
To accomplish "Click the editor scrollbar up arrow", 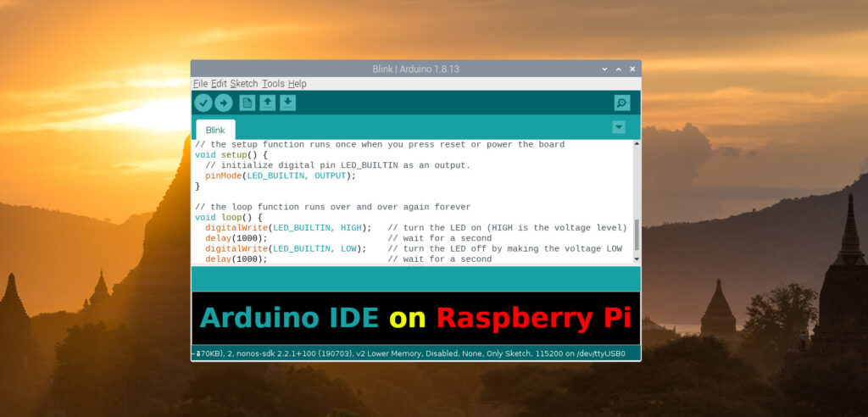I will [x=637, y=144].
